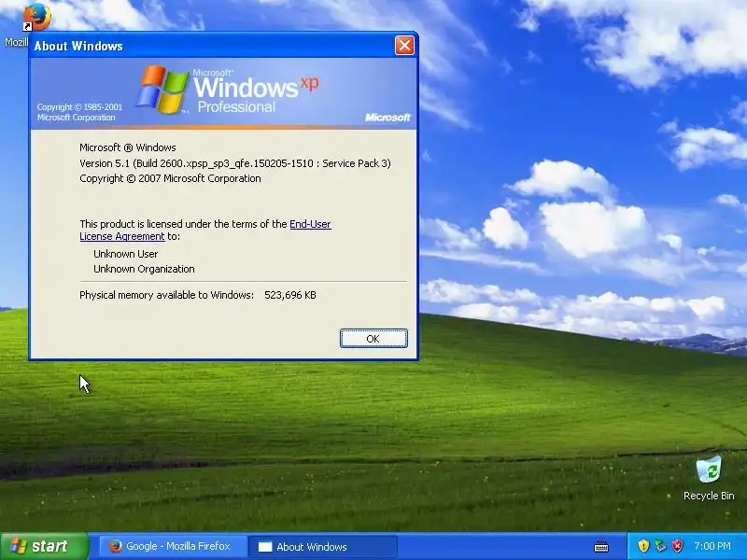Open the Start menu
Image resolution: width=747 pixels, height=560 pixels.
point(44,546)
